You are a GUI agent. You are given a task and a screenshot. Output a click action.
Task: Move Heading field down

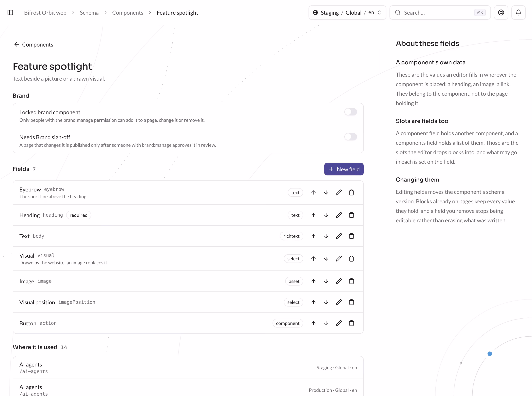[x=326, y=215]
